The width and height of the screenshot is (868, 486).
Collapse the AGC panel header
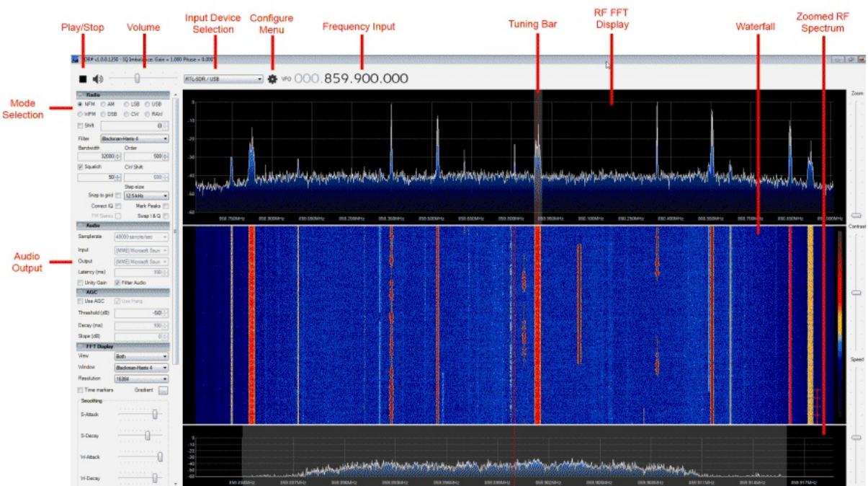[122, 291]
